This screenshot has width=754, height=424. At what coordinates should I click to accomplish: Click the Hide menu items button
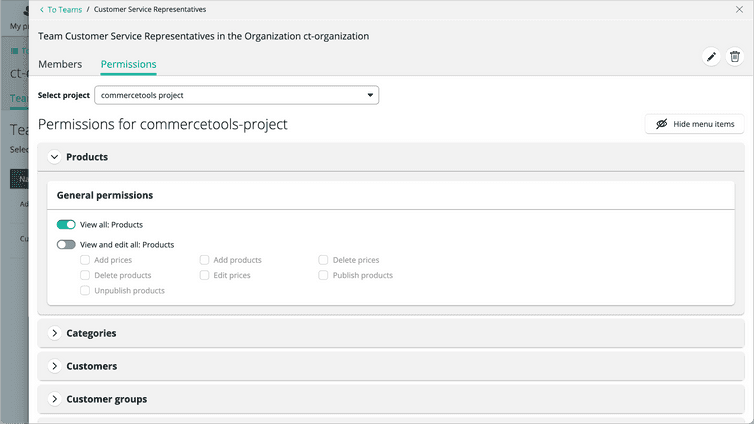pos(694,124)
